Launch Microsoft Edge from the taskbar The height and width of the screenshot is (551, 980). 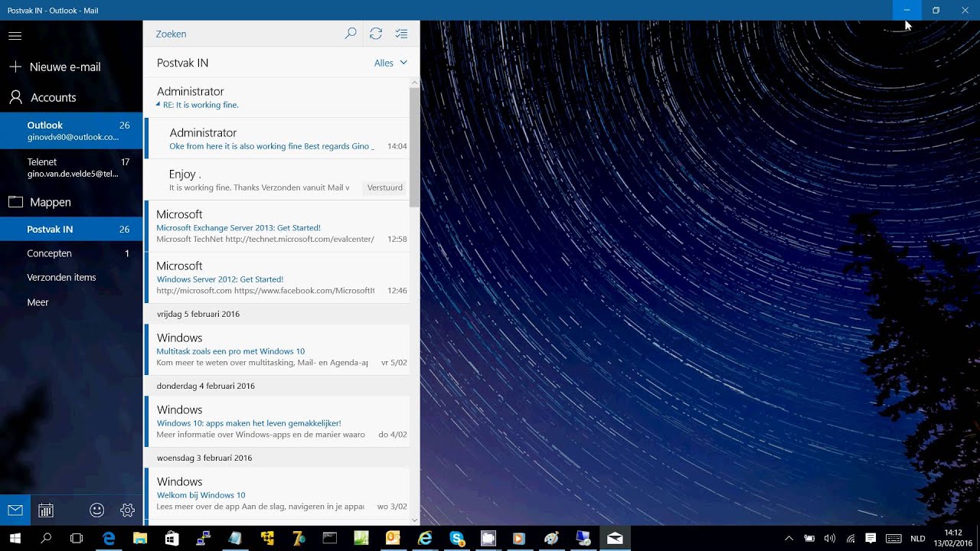(109, 538)
